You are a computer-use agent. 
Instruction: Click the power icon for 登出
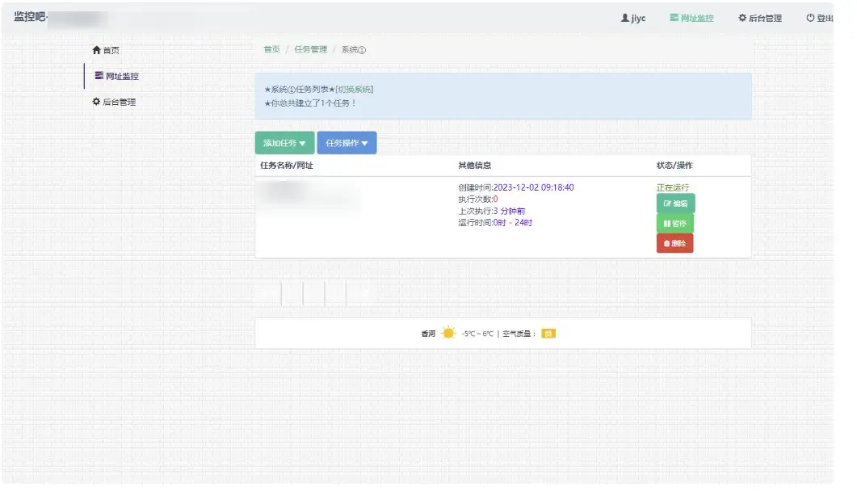[810, 18]
